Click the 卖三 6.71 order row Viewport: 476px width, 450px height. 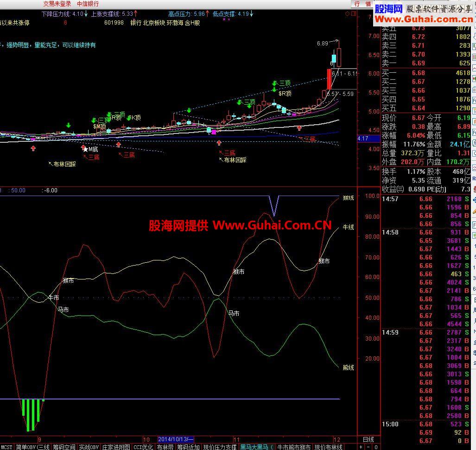426,46
